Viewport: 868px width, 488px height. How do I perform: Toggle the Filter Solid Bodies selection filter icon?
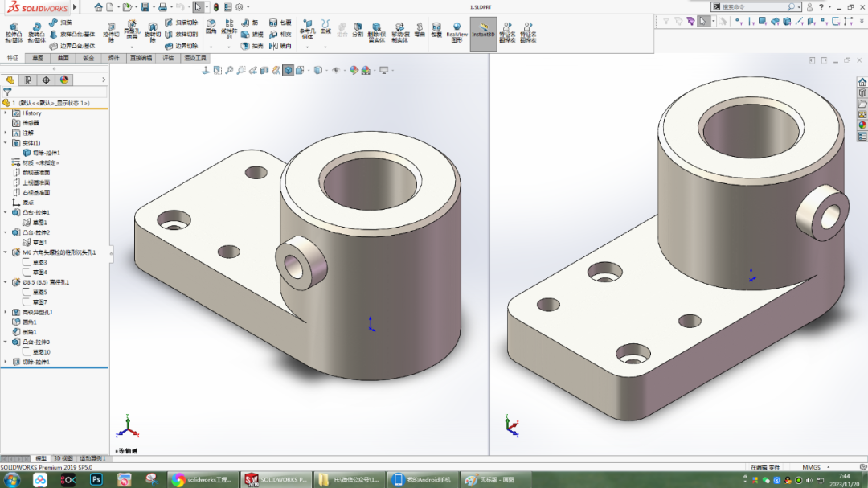click(787, 21)
